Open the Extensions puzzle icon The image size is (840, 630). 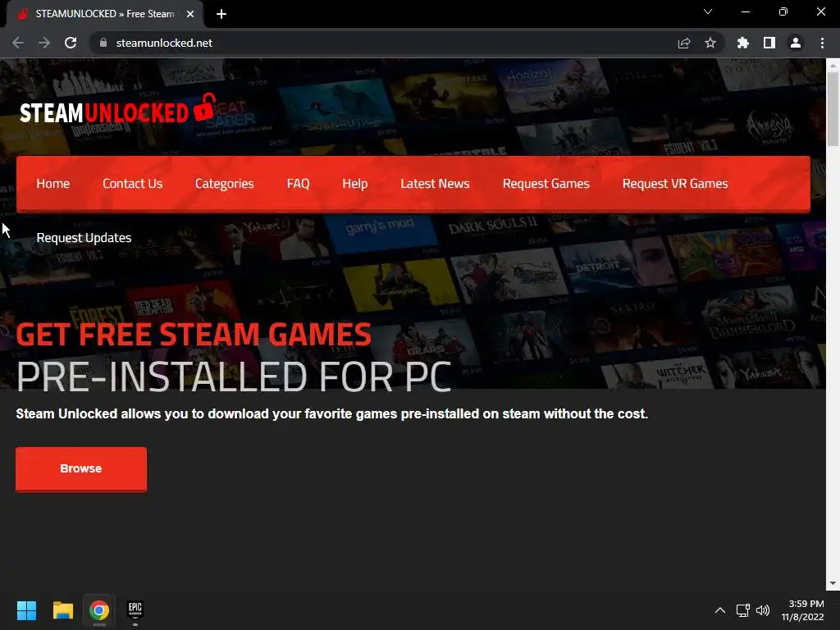point(742,43)
